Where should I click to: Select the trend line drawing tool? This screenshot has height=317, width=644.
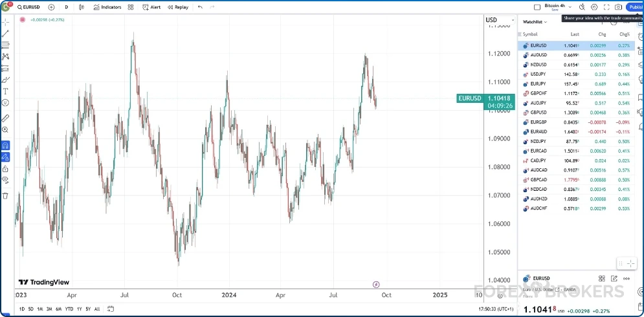5,33
